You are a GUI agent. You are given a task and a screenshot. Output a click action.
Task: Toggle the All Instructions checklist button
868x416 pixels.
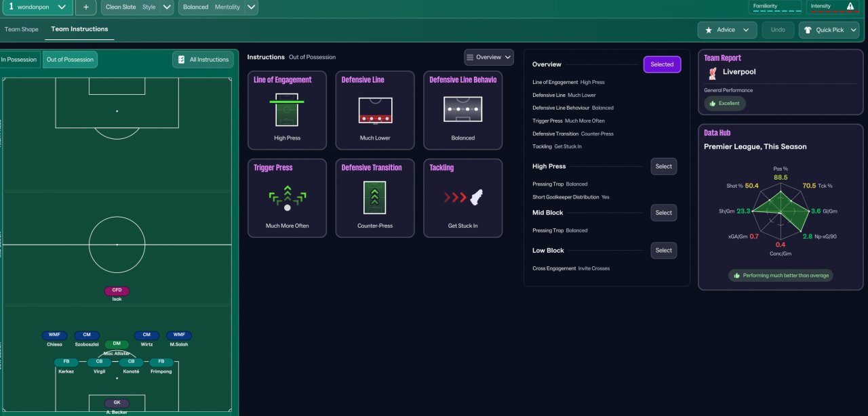pyautogui.click(x=203, y=60)
